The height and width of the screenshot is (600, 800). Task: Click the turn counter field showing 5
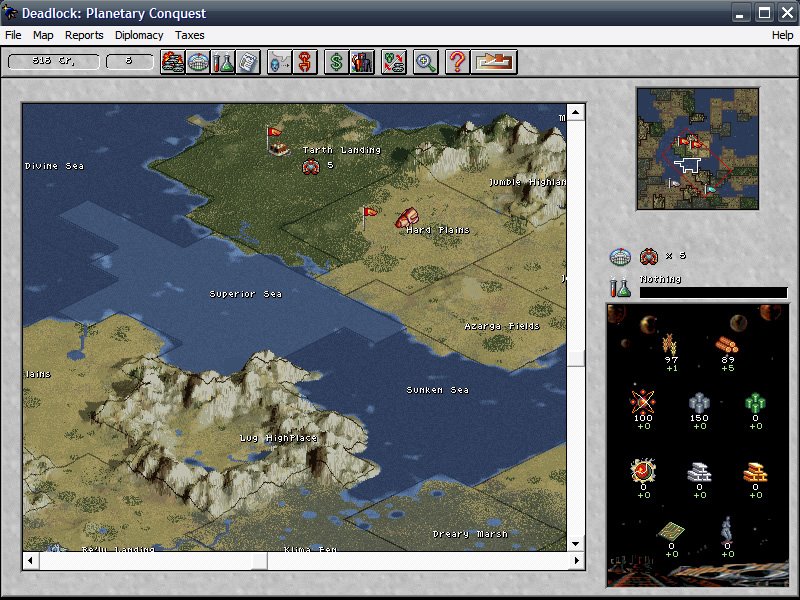point(130,61)
